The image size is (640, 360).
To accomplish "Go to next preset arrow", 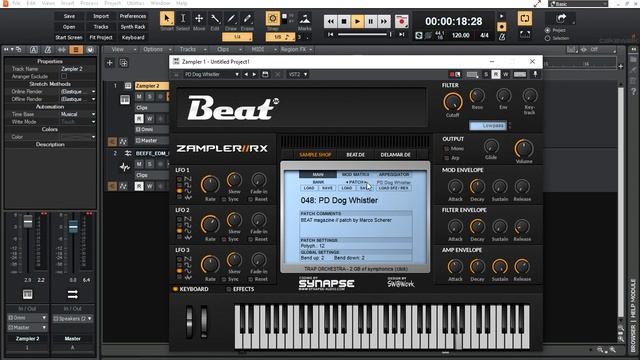I will tap(254, 74).
